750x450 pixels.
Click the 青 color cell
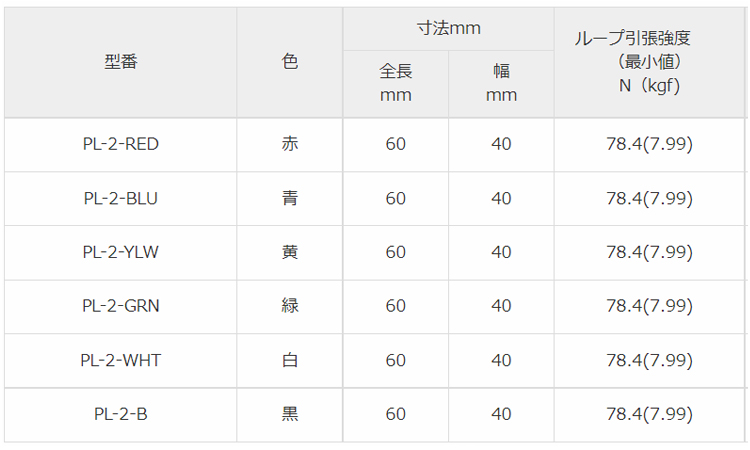click(290, 198)
